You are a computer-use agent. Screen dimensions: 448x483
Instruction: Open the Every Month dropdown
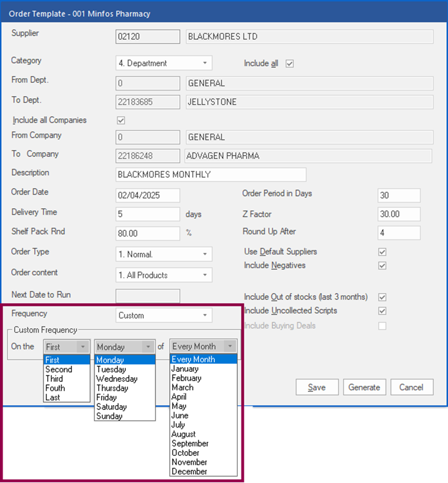click(x=204, y=347)
